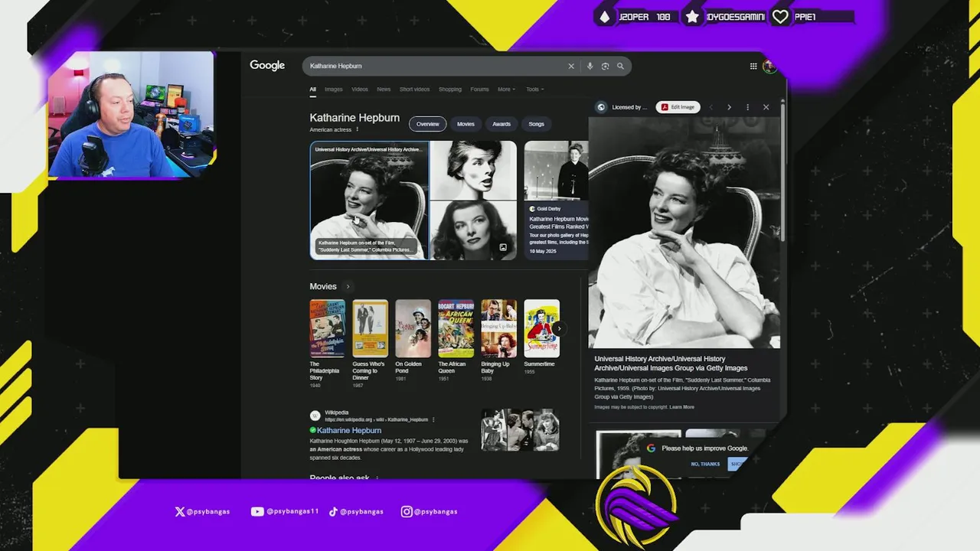Select the Awards chip
Image resolution: width=980 pixels, height=551 pixels.
(x=501, y=124)
